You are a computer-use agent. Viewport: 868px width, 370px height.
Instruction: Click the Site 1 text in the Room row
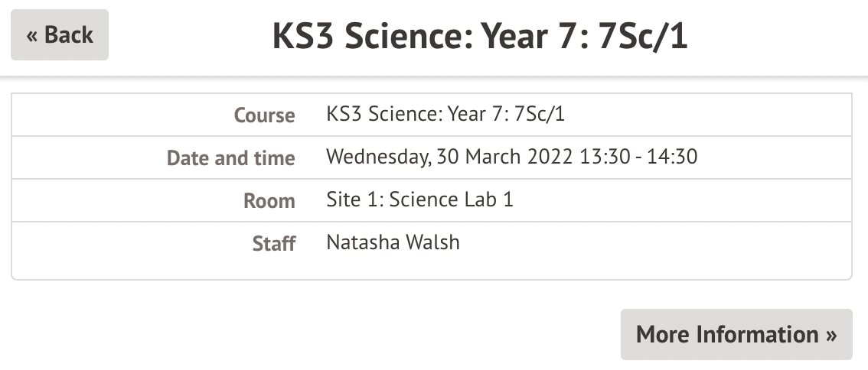(x=353, y=200)
